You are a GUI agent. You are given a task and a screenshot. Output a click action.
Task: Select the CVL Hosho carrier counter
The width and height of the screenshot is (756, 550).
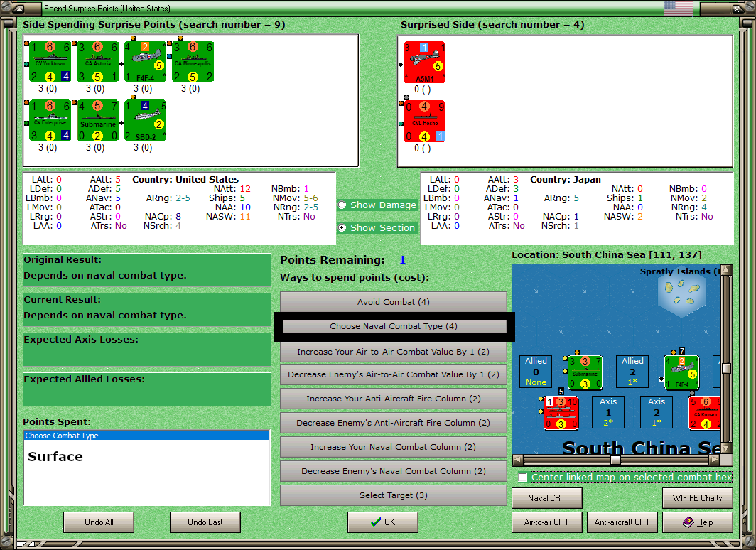424,121
